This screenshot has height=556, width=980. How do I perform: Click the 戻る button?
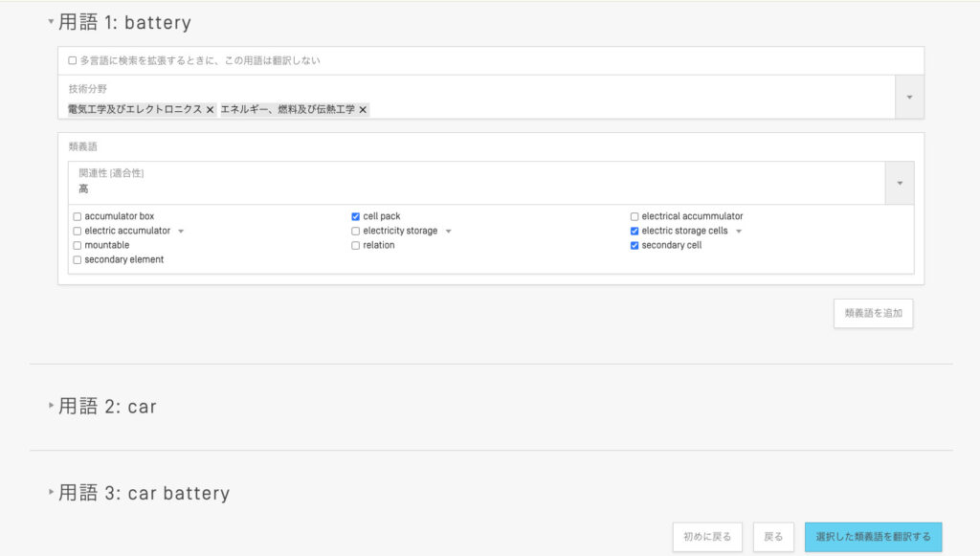click(773, 537)
